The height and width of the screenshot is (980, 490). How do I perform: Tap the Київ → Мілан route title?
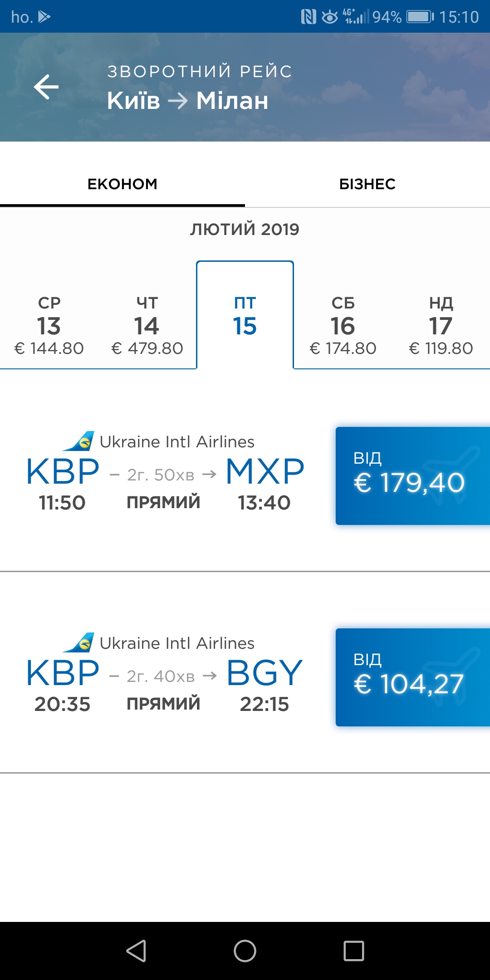click(188, 101)
